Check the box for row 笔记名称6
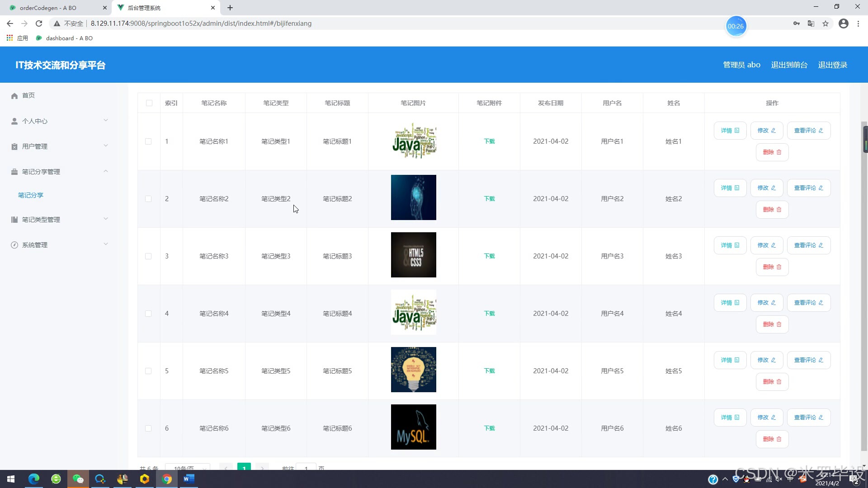Viewport: 868px width, 488px height. pyautogui.click(x=148, y=428)
